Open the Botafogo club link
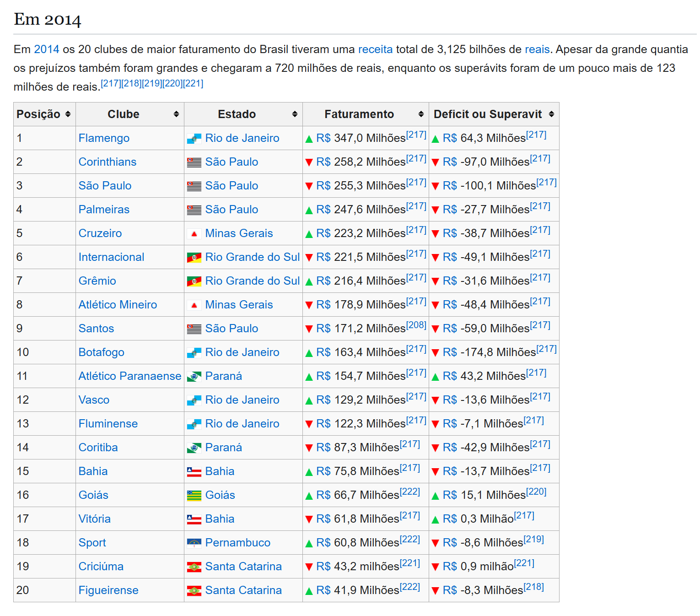The width and height of the screenshot is (700, 616). [101, 352]
